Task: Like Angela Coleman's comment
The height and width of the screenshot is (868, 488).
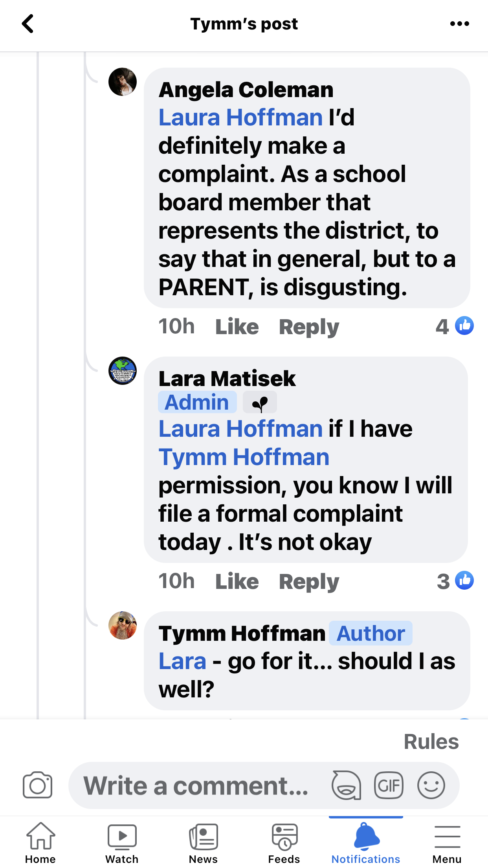Action: click(x=237, y=327)
